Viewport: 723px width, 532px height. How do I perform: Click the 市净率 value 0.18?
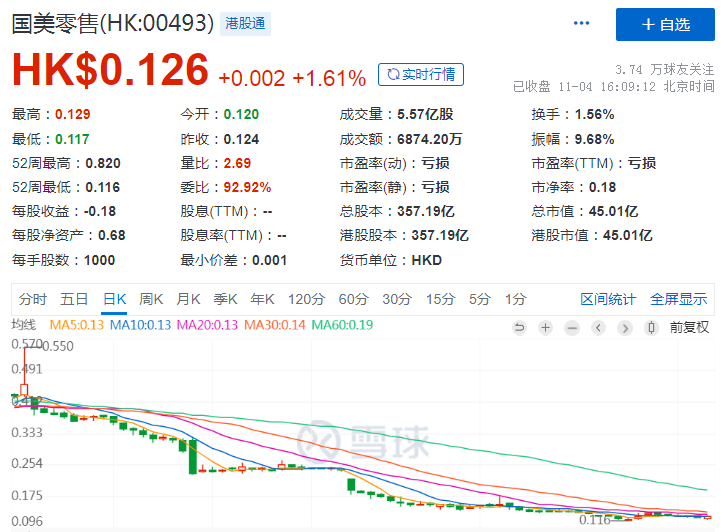click(x=602, y=187)
